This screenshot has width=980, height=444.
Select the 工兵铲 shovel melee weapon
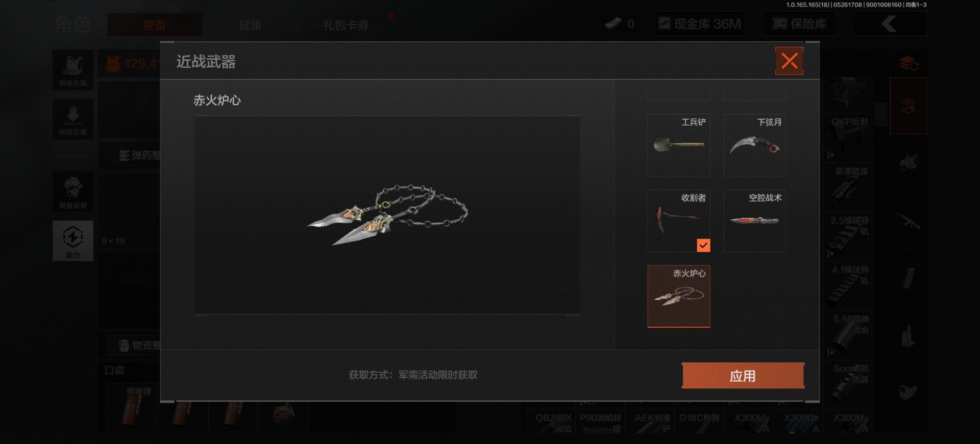click(678, 145)
